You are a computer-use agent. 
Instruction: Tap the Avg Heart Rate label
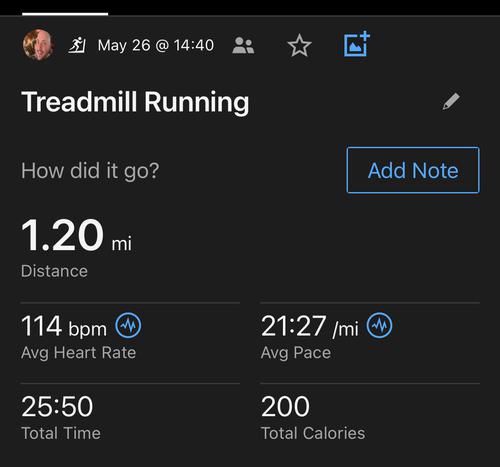78,353
